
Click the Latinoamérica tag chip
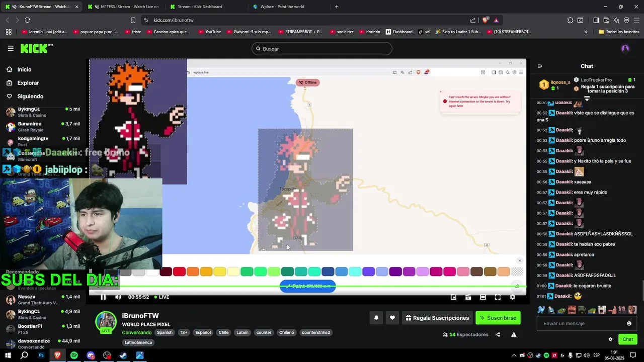[x=138, y=343]
